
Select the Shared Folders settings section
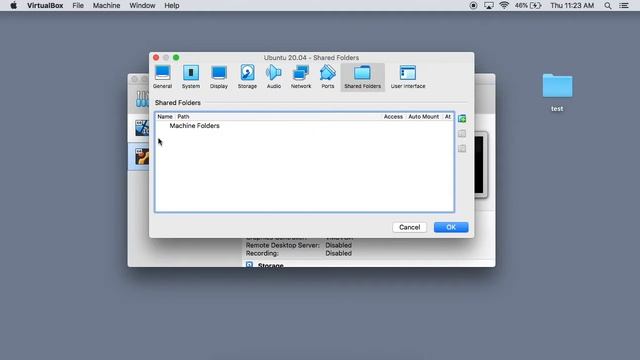tap(362, 77)
